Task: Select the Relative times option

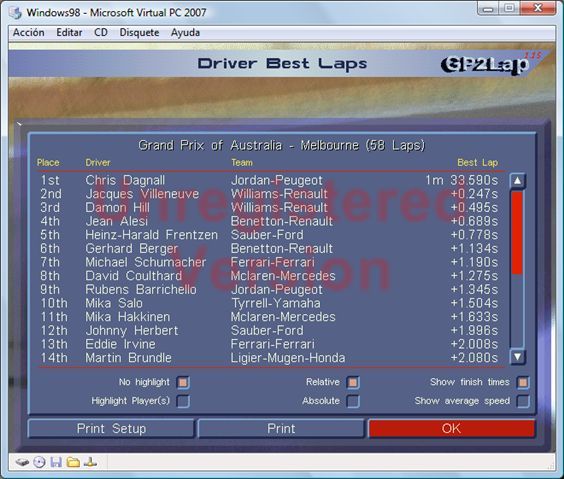Action: tap(353, 382)
